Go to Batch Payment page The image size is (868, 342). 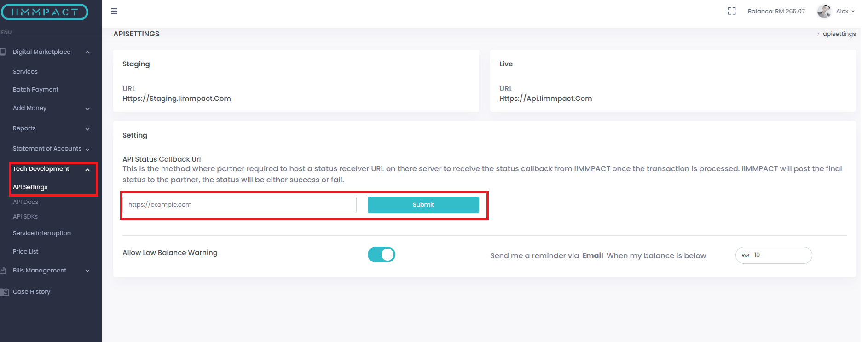click(35, 90)
